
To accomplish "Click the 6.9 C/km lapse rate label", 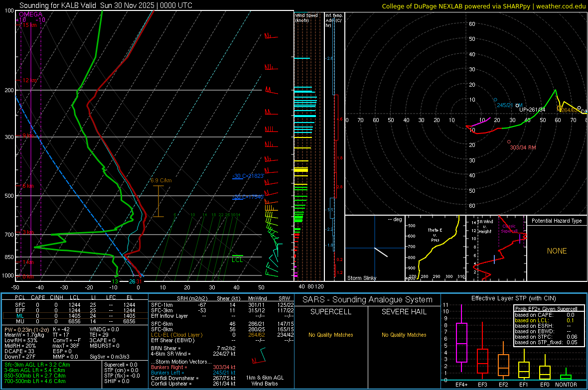I will click(161, 180).
